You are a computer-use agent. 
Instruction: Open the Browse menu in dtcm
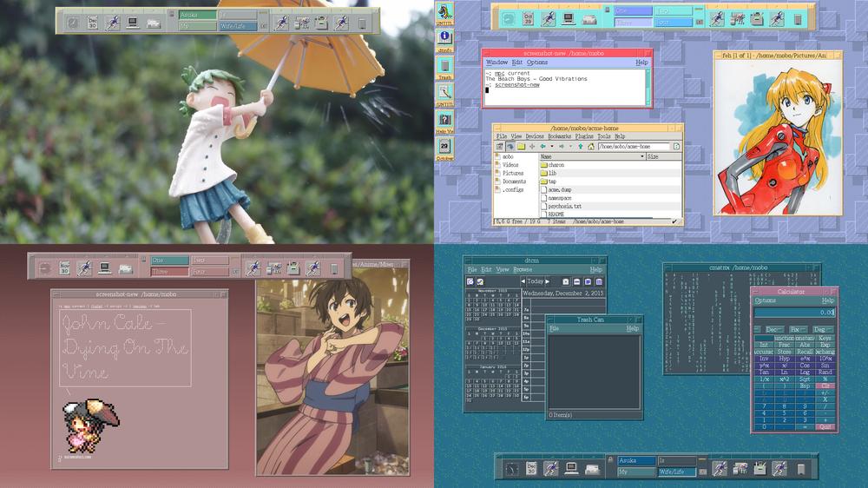522,270
